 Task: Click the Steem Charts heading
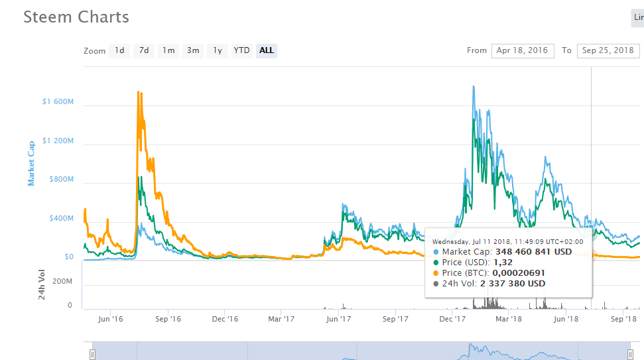(x=76, y=17)
